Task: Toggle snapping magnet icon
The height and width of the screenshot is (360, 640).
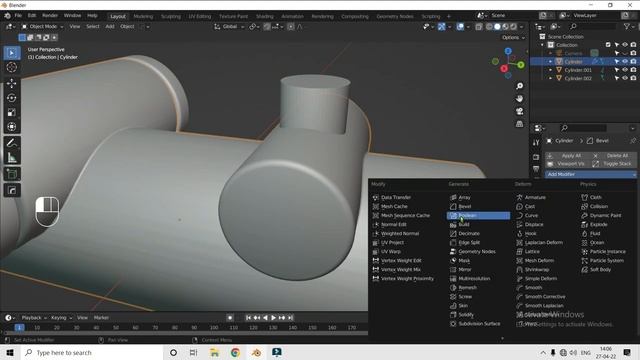Action: (267, 27)
